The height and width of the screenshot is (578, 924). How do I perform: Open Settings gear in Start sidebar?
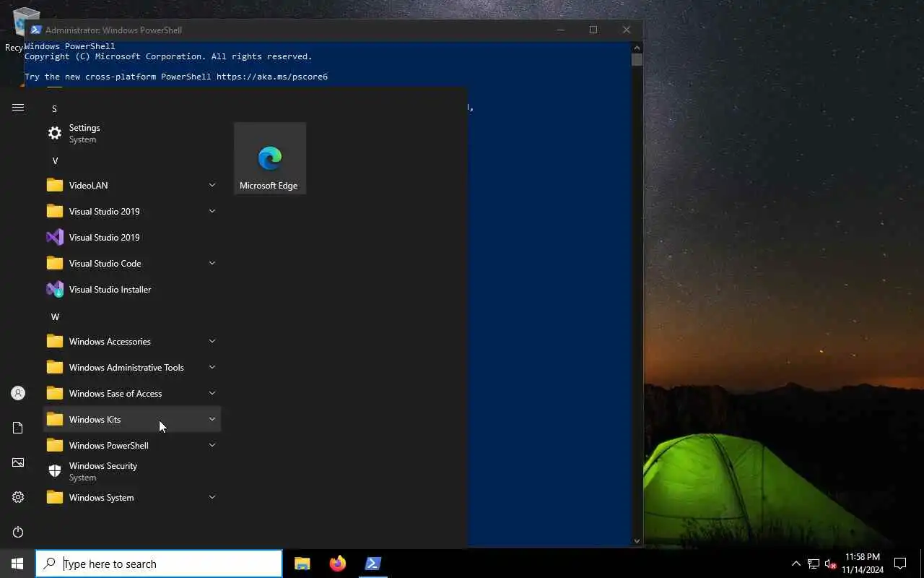tap(18, 497)
